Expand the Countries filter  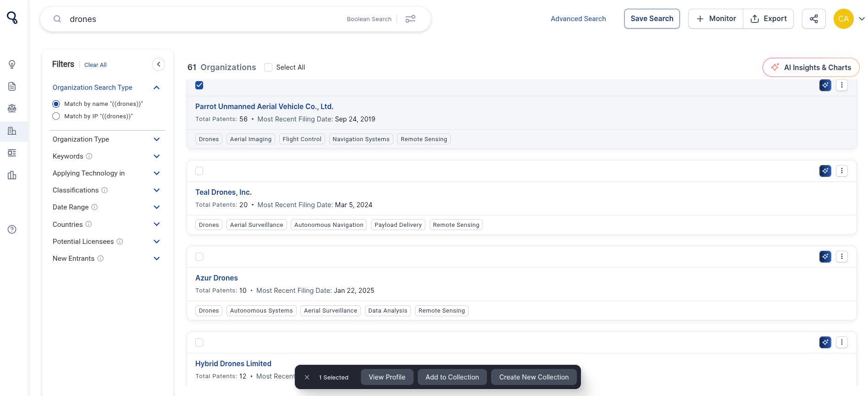(156, 224)
